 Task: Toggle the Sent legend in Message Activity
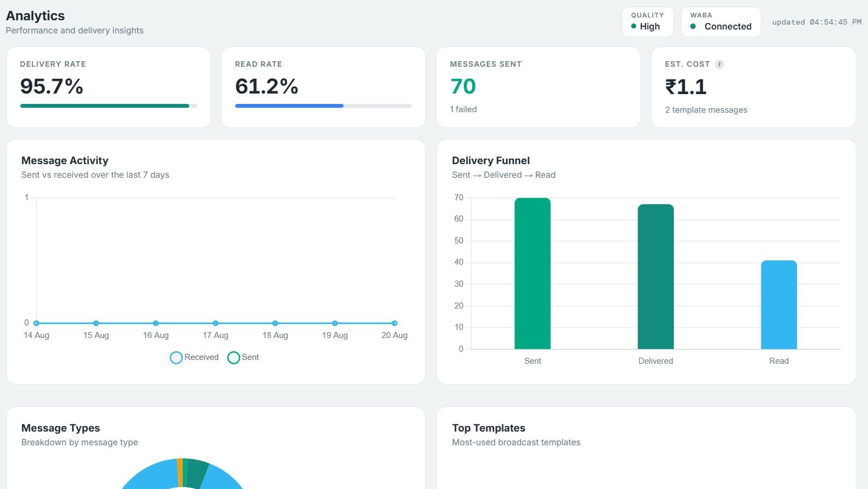[x=243, y=357]
